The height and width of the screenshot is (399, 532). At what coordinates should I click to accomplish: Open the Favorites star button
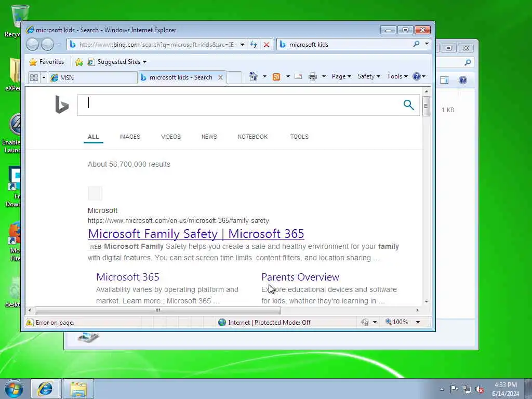(x=47, y=62)
